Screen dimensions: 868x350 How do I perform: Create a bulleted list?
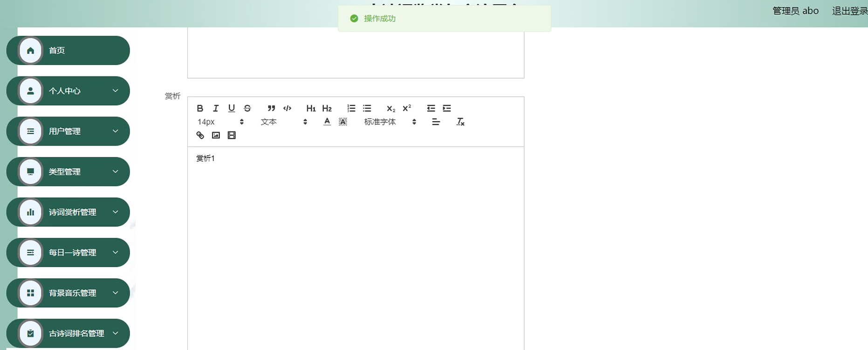[367, 108]
